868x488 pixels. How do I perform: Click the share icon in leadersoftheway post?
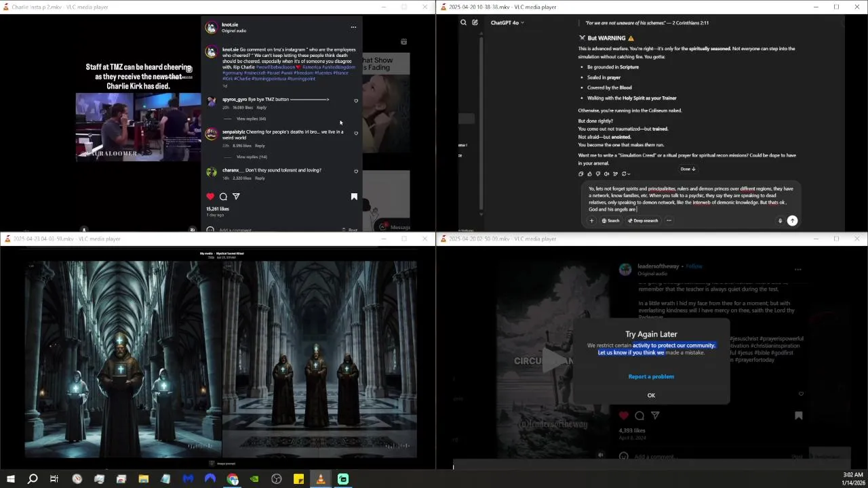[x=655, y=415]
